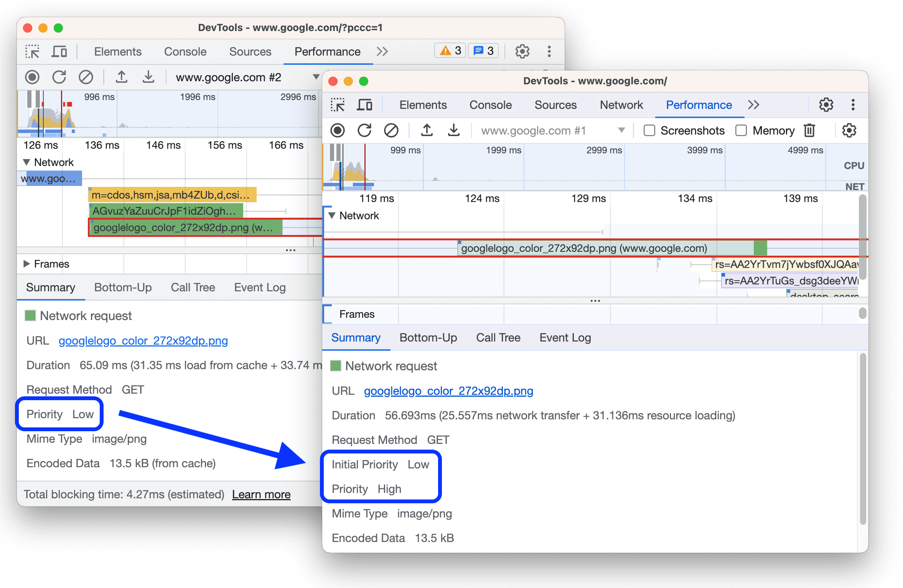Image resolution: width=903 pixels, height=588 pixels.
Task: Click the record performance icon
Action: point(336,130)
